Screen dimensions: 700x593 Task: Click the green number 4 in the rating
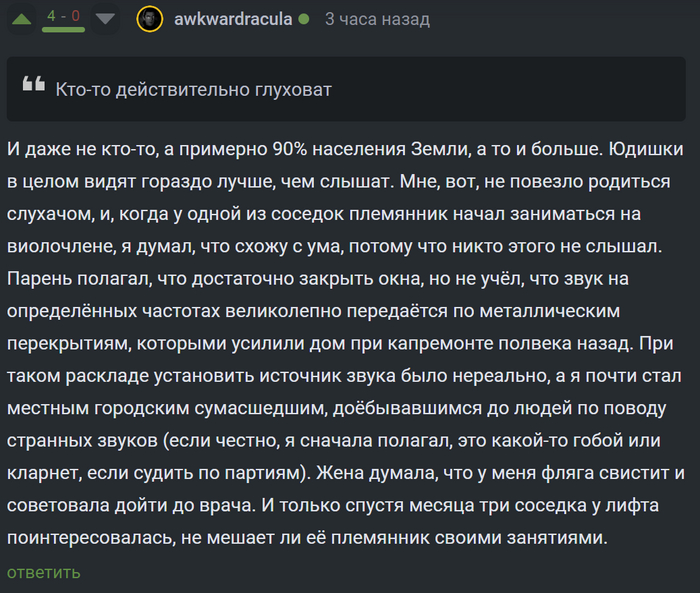(51, 16)
